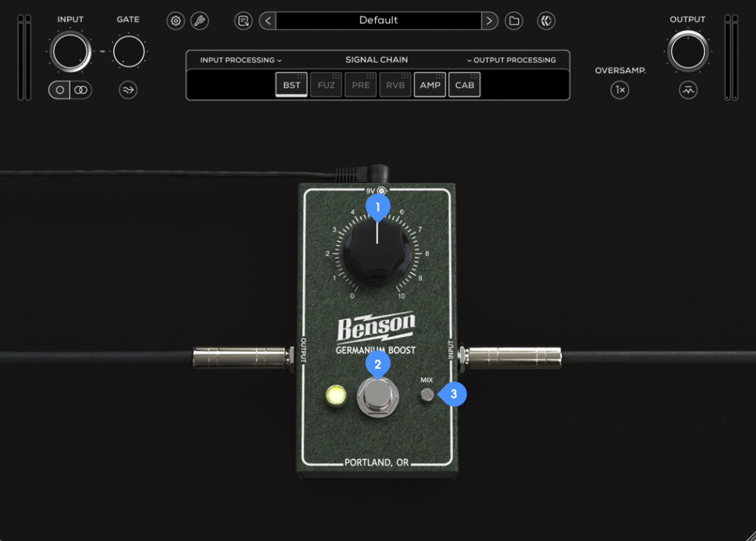Click the round logo icon beside folder

547,20
